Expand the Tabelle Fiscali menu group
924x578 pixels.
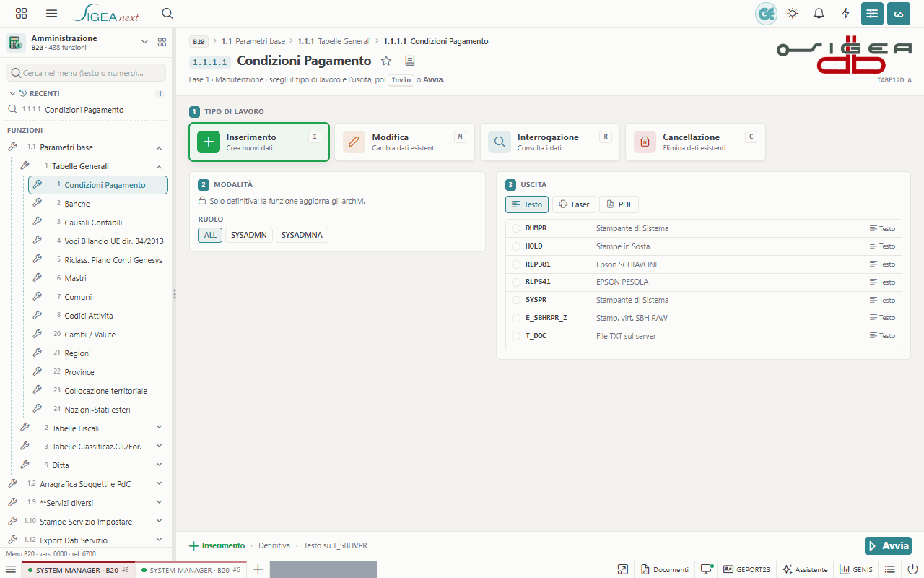pos(159,428)
